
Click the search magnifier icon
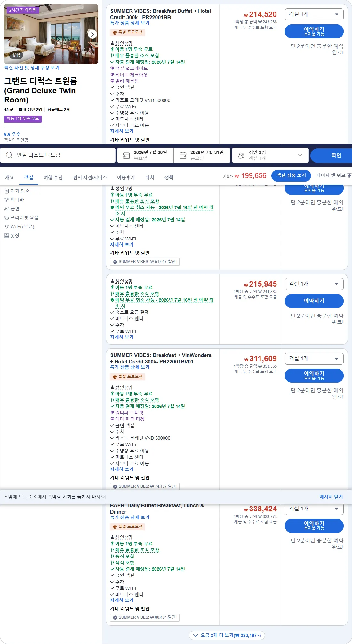tap(9, 155)
